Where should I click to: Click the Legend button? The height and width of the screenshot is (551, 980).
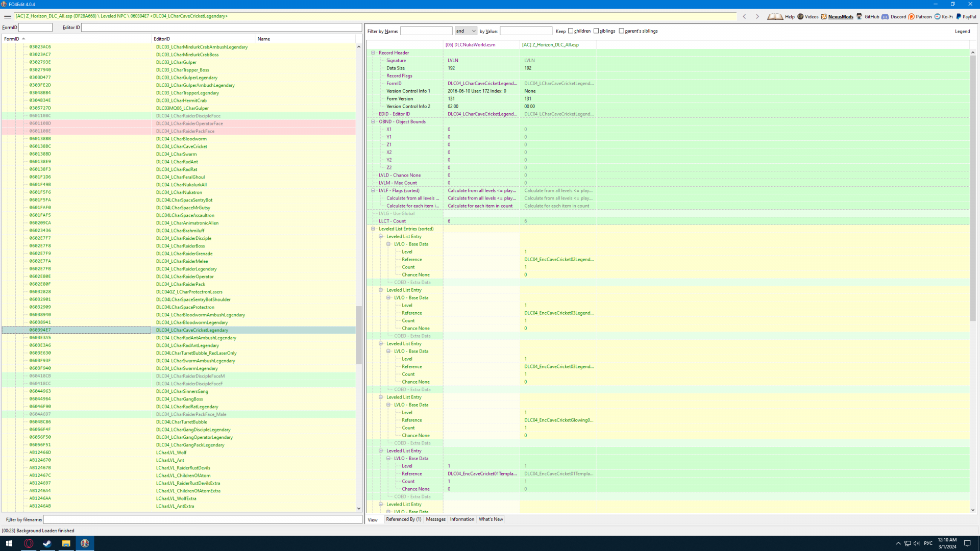962,31
